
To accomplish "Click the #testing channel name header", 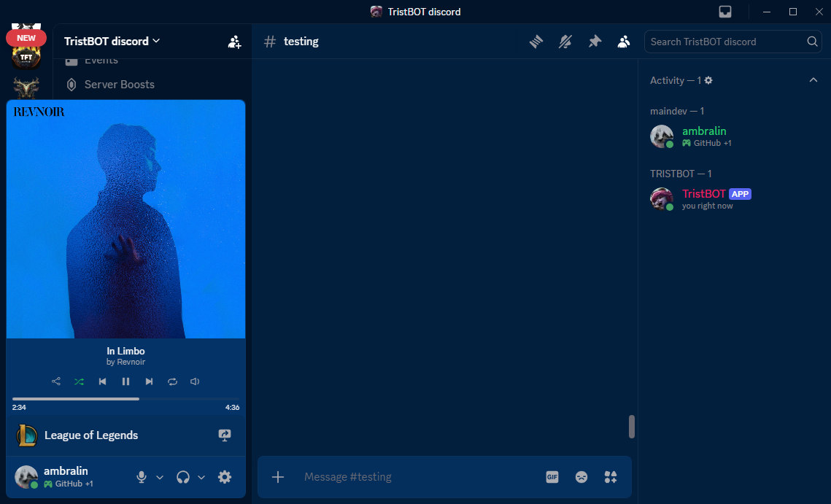I will [301, 42].
